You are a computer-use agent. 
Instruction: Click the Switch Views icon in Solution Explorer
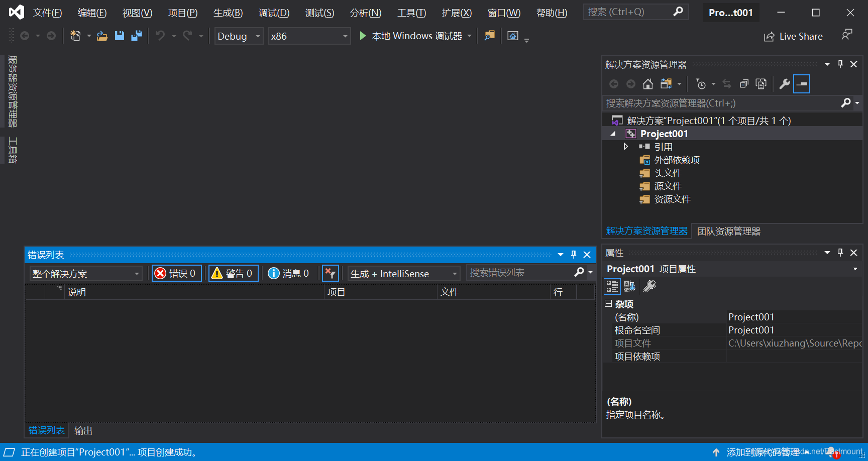pos(666,84)
